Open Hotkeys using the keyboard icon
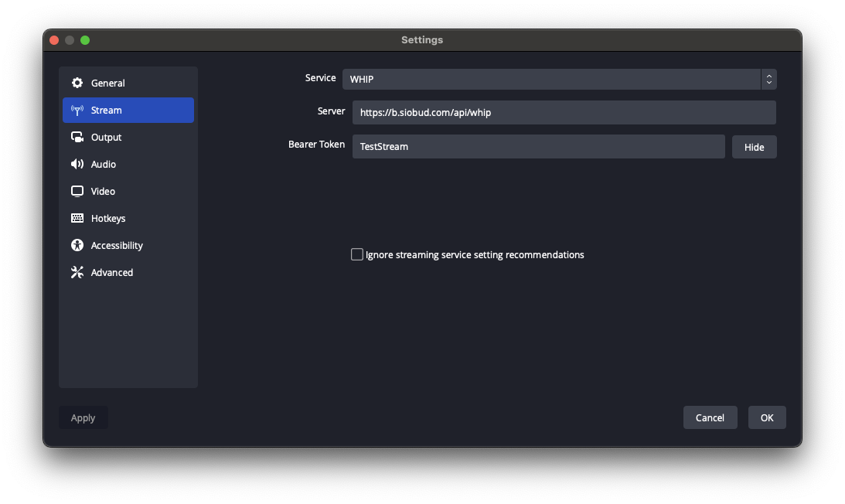 (77, 218)
